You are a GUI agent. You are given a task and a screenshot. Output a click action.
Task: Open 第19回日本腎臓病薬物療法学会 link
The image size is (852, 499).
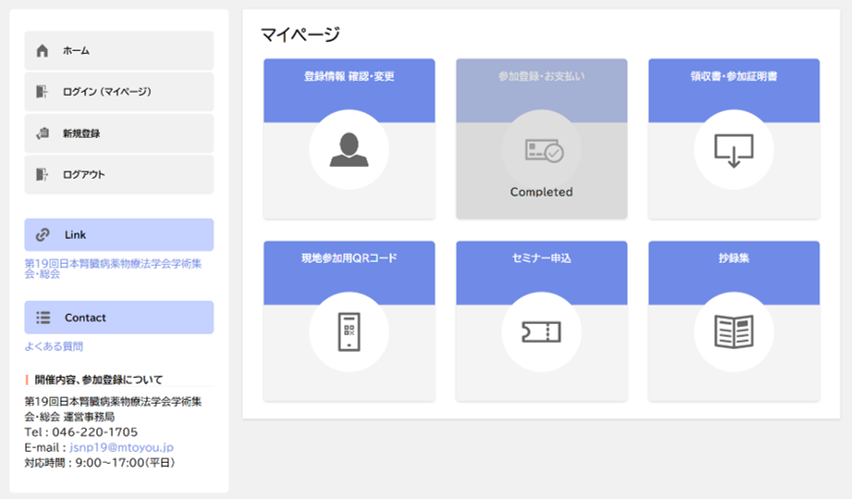[113, 269]
